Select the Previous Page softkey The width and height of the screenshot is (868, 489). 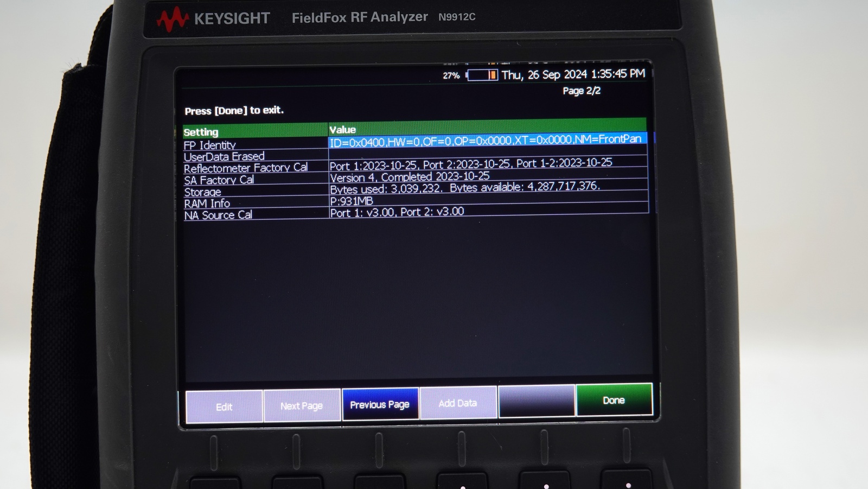[380, 404]
